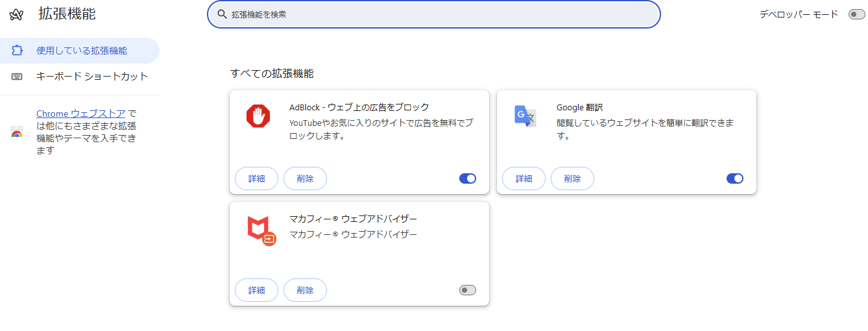
Task: Click the AdBlock description starting with YouTube
Action: [381, 129]
